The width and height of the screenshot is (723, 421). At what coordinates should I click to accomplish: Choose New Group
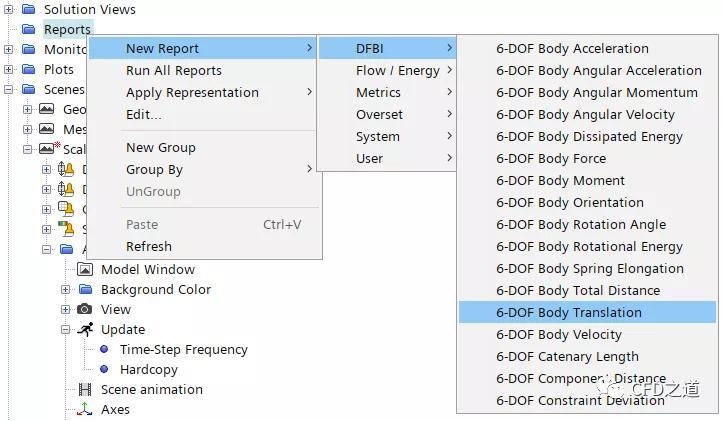pos(203,148)
